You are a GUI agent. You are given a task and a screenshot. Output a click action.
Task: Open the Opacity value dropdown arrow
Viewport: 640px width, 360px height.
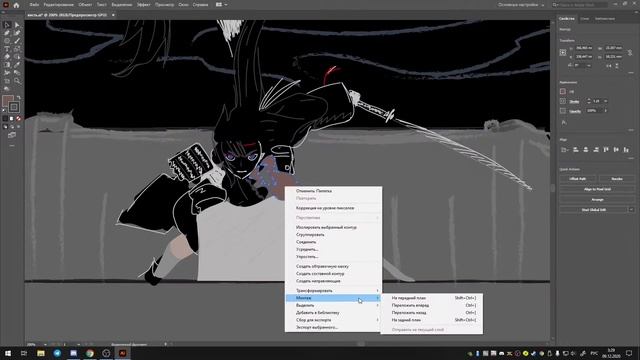coord(606,111)
